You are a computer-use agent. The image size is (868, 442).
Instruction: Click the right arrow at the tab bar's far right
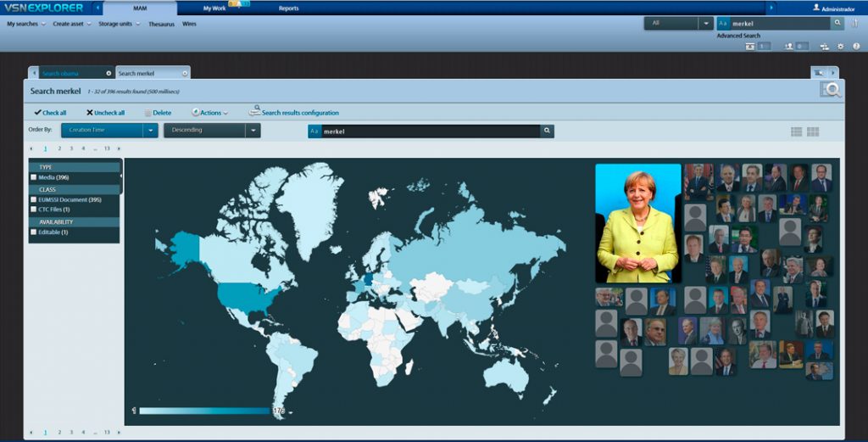(833, 73)
